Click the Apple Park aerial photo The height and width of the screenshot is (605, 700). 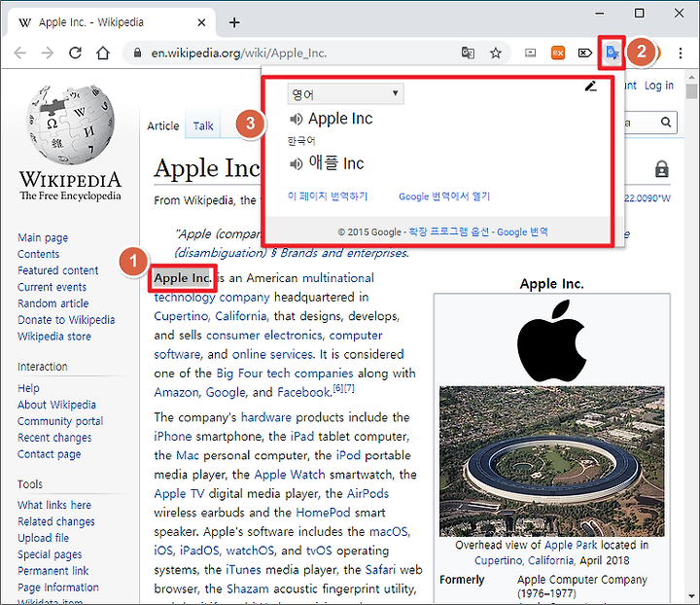552,461
